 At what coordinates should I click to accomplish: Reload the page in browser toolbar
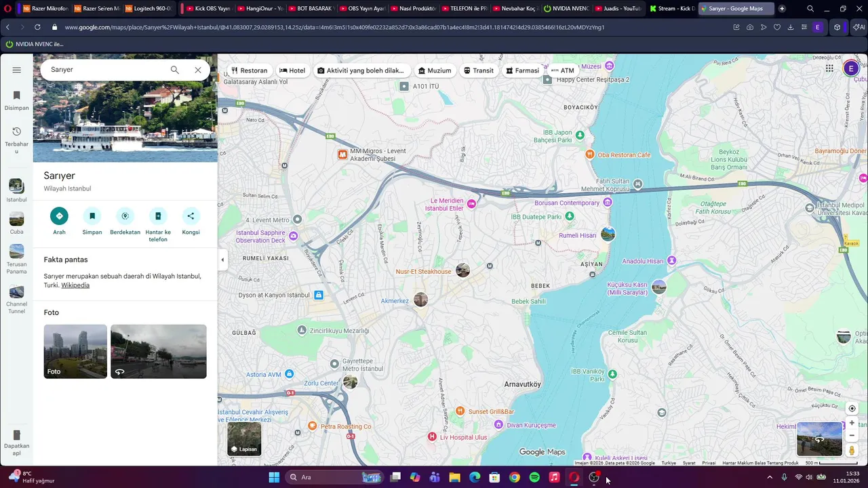click(x=37, y=27)
